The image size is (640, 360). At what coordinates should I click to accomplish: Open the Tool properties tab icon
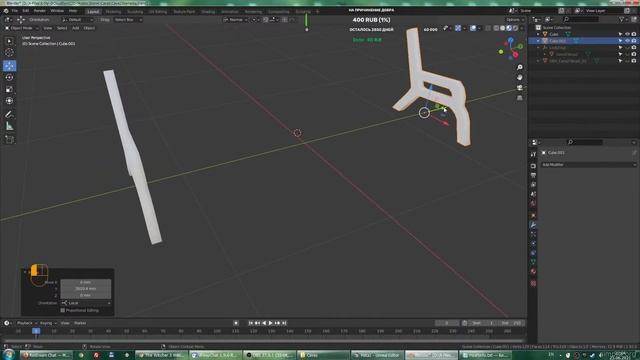point(533,154)
